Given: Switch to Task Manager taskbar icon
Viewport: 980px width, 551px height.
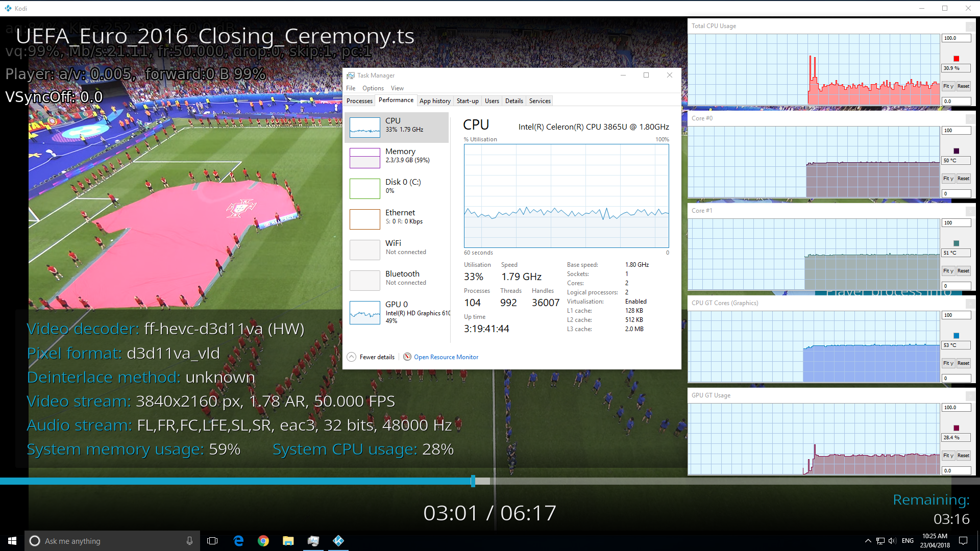Looking at the screenshot, I should [313, 541].
